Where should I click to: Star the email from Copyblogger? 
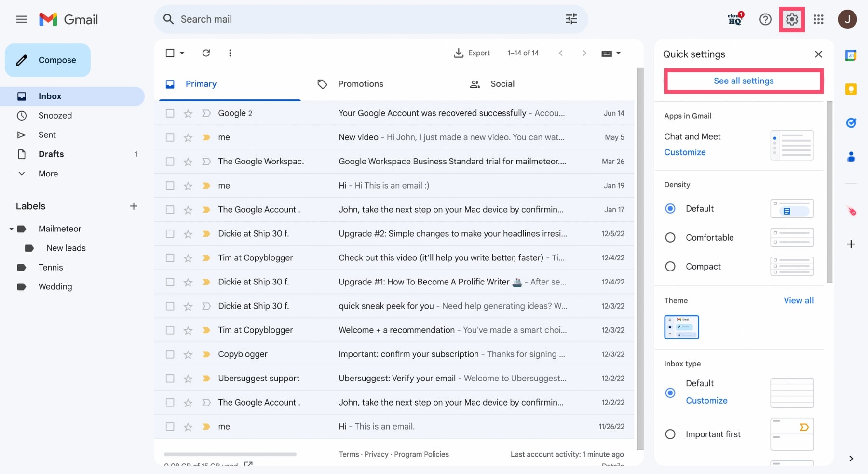(x=188, y=354)
